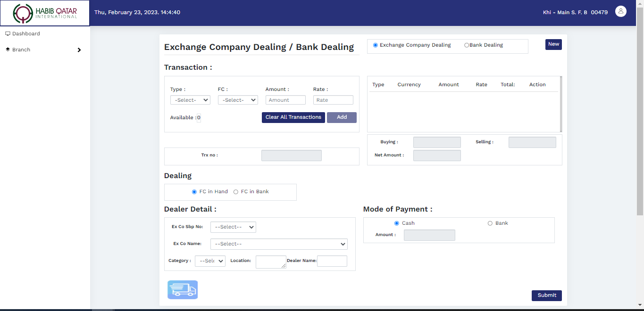The image size is (644, 311).
Task: Click the Dashboard monitor icon in sidebar
Action: (x=8, y=33)
